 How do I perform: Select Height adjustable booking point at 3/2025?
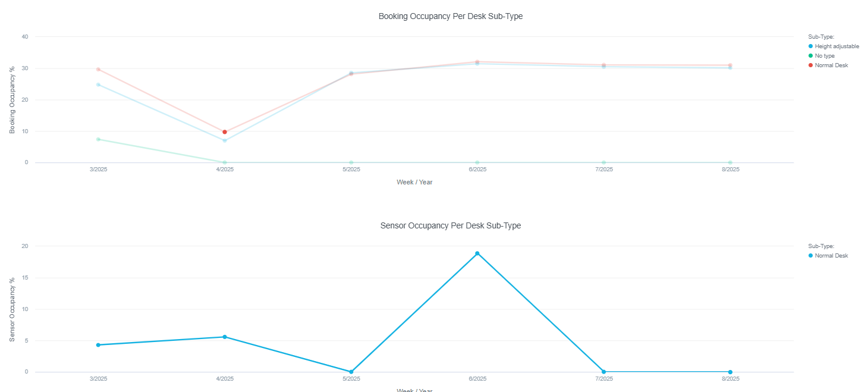[x=98, y=84]
